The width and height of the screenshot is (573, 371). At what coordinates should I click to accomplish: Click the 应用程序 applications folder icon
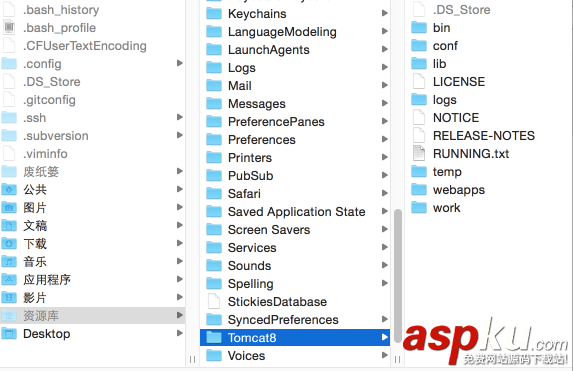coord(9,279)
